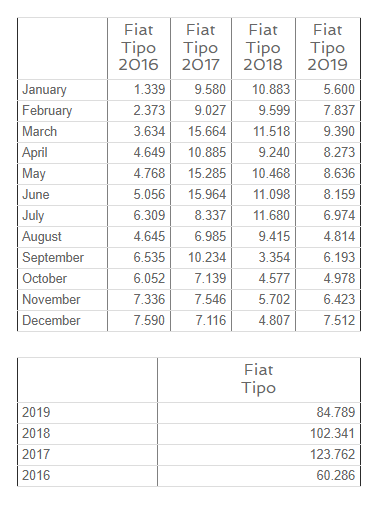Click the June 2017 value 15.964
The width and height of the screenshot is (379, 507).
207,194
